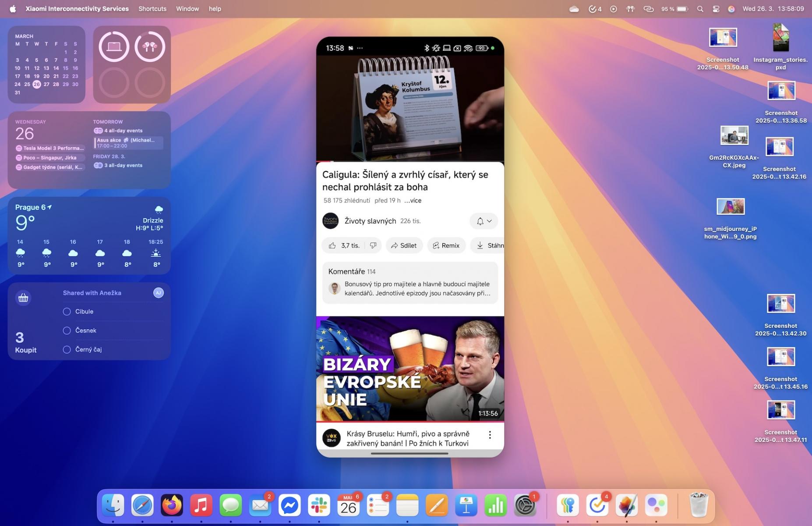Image resolution: width=812 pixels, height=526 pixels.
Task: Click the AJ shared avatar
Action: [159, 293]
